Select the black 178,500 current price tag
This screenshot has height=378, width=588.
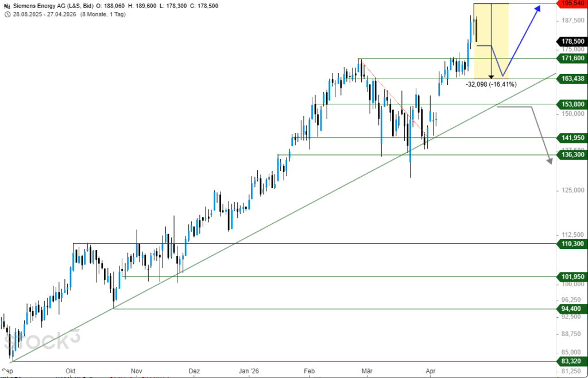[572, 41]
